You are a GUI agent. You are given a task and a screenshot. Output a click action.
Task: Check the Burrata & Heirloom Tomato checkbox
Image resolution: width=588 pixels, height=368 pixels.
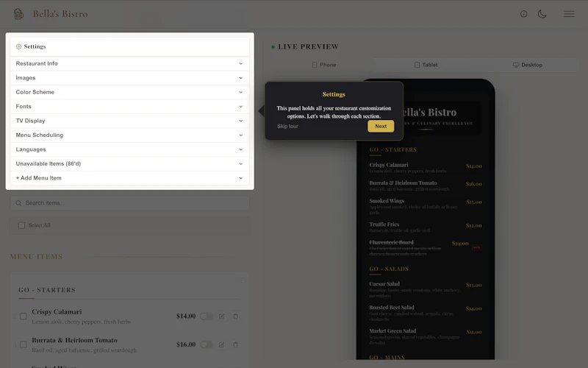point(24,344)
